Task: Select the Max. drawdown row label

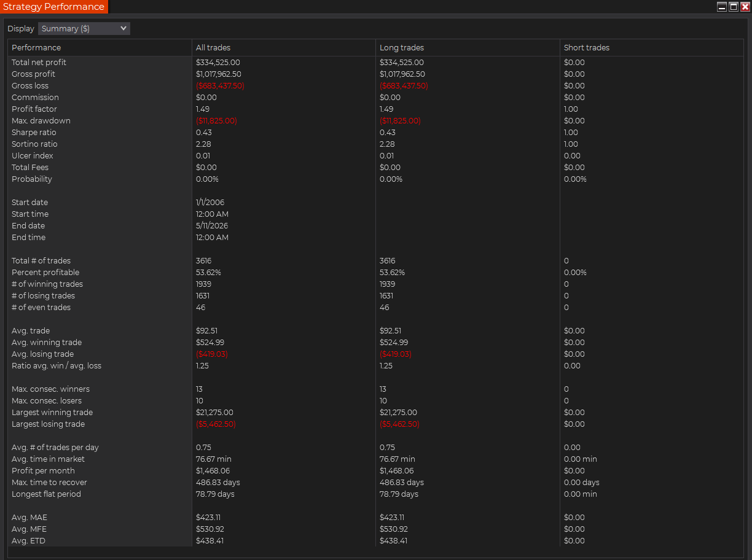Action: tap(41, 121)
